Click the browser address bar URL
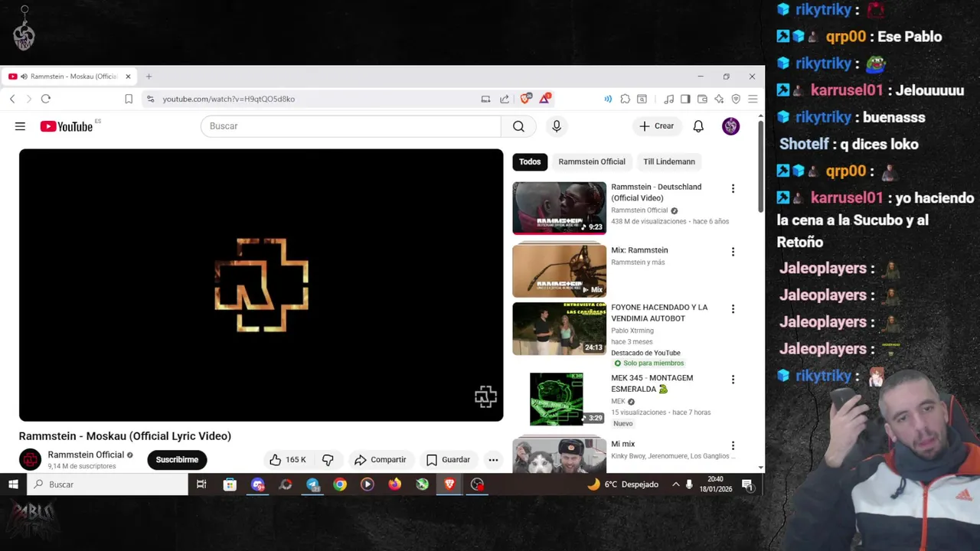 228,99
